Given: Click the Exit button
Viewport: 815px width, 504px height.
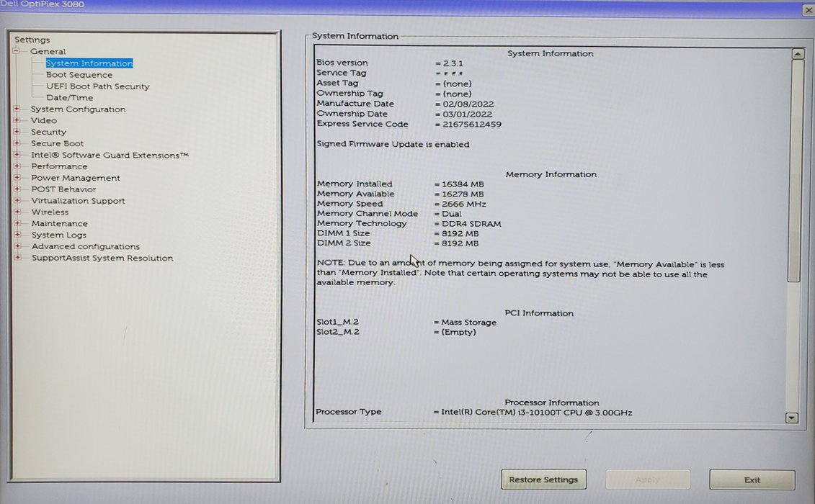Looking at the screenshot, I should point(752,480).
